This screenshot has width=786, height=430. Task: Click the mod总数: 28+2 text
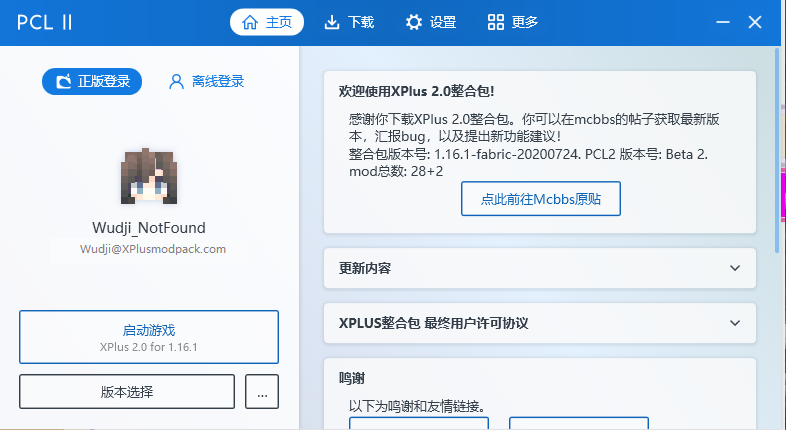(396, 171)
